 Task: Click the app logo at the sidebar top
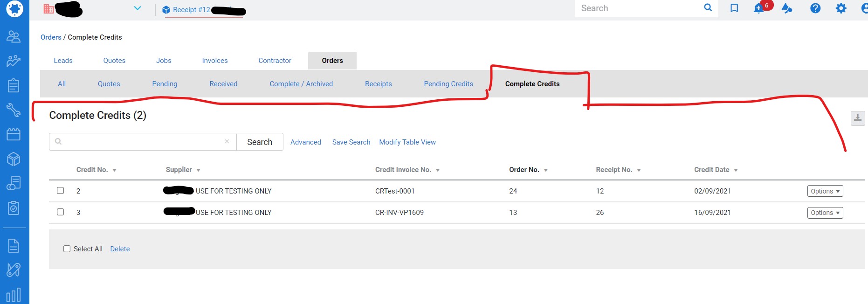[x=14, y=8]
